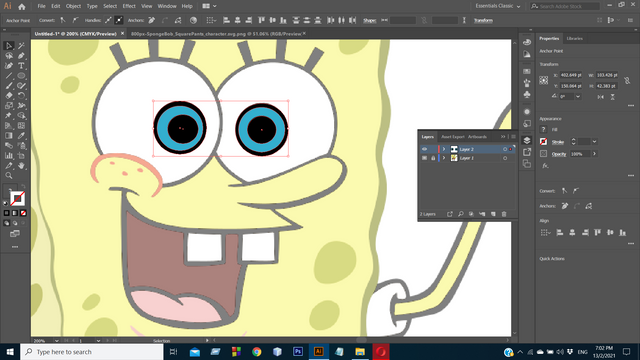The image size is (640, 360).
Task: Switch to the Asset Export tab
Action: coord(453,137)
